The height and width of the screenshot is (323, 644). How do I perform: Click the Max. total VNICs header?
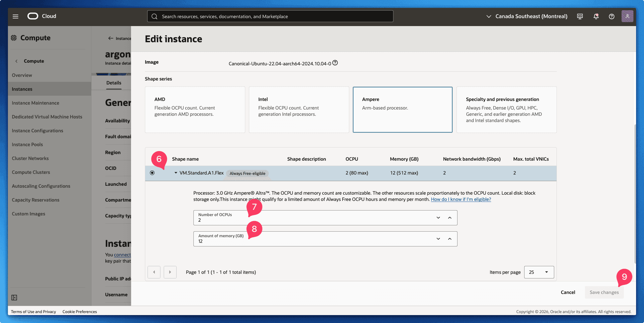tap(531, 159)
